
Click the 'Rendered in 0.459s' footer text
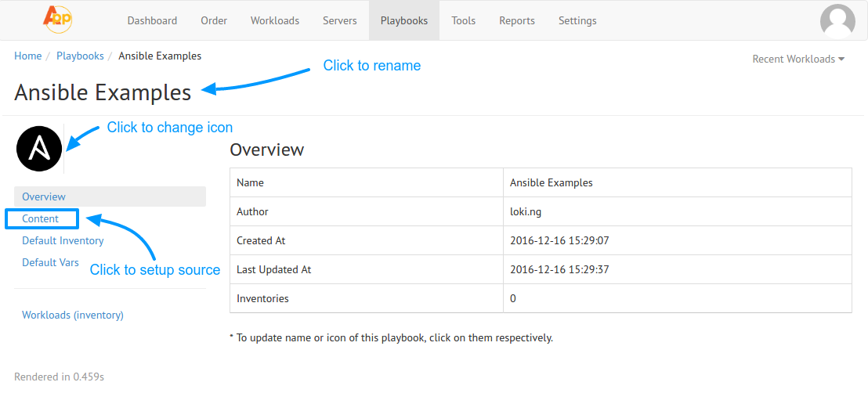click(60, 377)
